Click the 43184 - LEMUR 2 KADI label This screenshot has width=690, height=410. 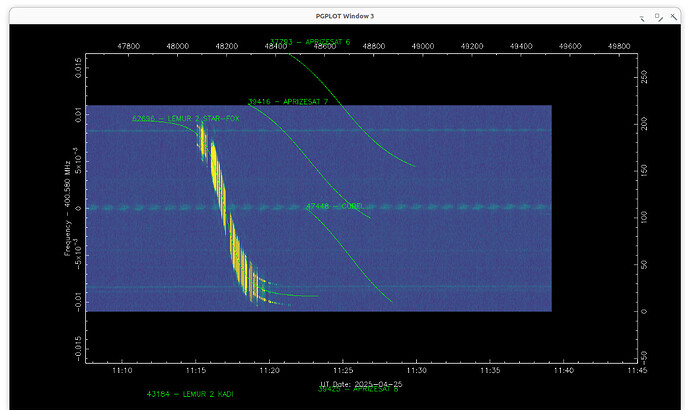coord(190,394)
